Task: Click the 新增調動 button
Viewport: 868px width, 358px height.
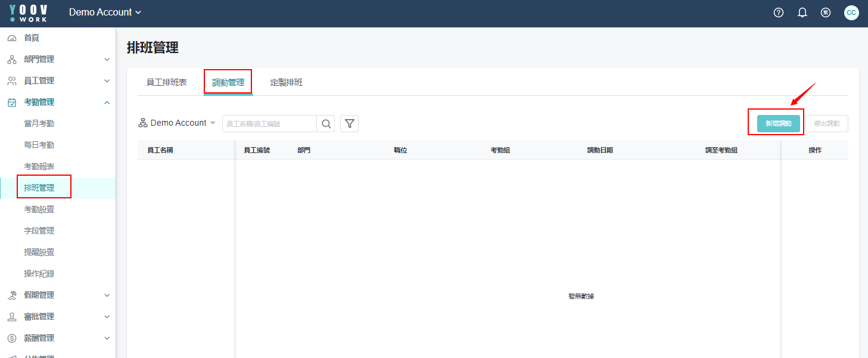Action: (x=778, y=123)
